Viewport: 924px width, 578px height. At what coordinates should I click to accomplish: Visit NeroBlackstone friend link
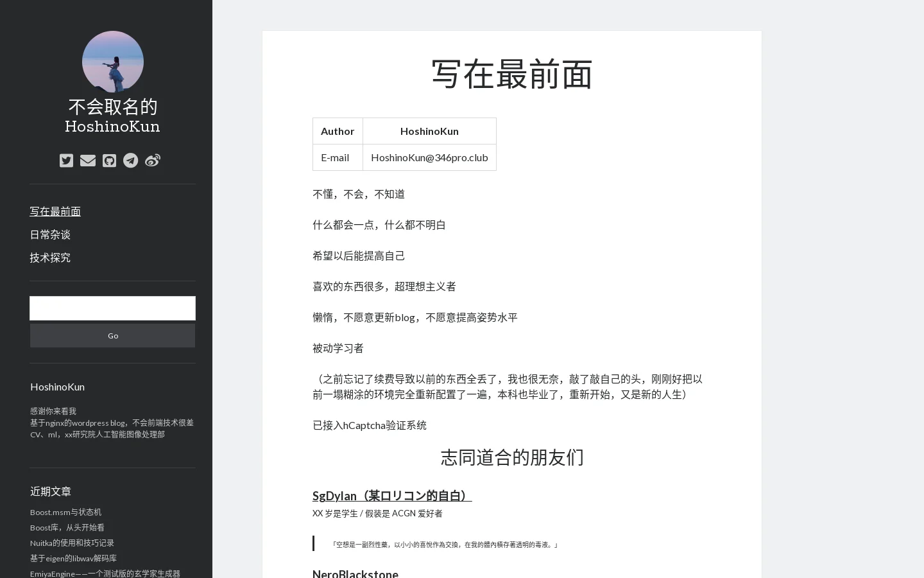tap(355, 574)
